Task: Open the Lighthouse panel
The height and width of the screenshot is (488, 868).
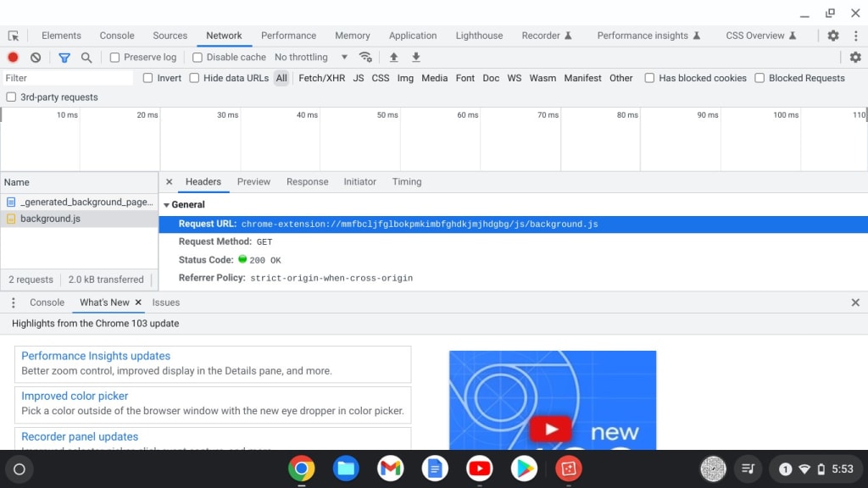Action: tap(480, 36)
